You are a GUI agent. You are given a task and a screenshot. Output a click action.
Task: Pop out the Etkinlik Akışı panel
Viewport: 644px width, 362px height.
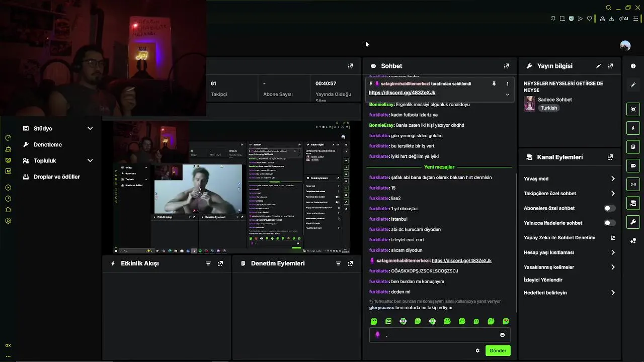[220, 263]
